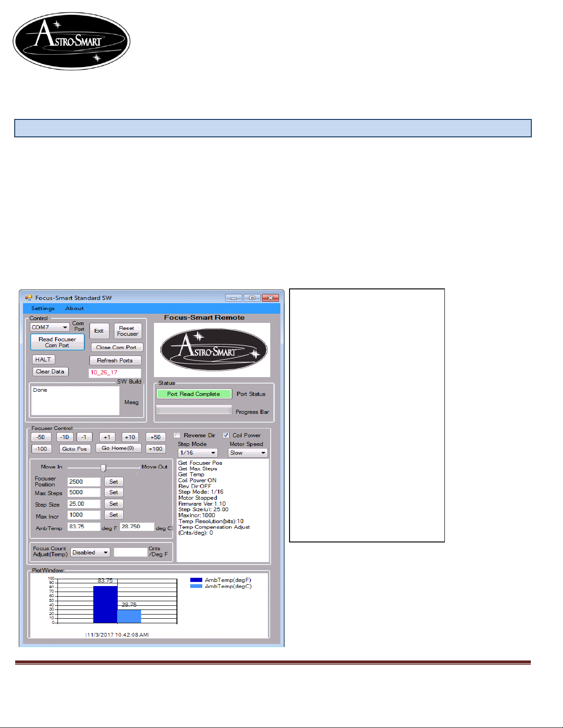Click the +1 step button

107,437
